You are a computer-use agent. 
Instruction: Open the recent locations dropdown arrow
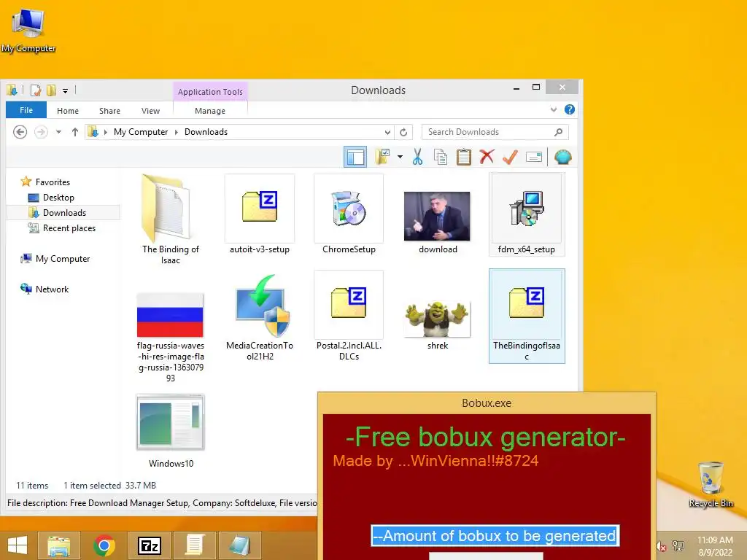coord(58,132)
